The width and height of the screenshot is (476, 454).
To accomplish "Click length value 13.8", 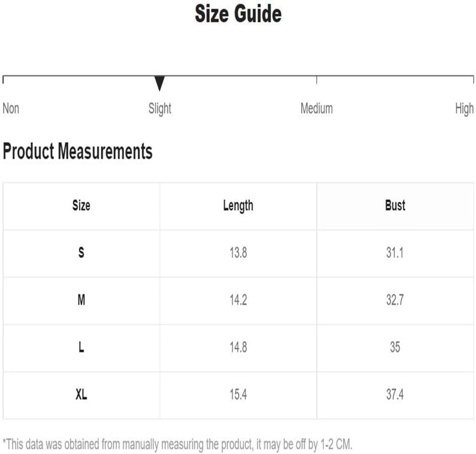I will tap(239, 253).
